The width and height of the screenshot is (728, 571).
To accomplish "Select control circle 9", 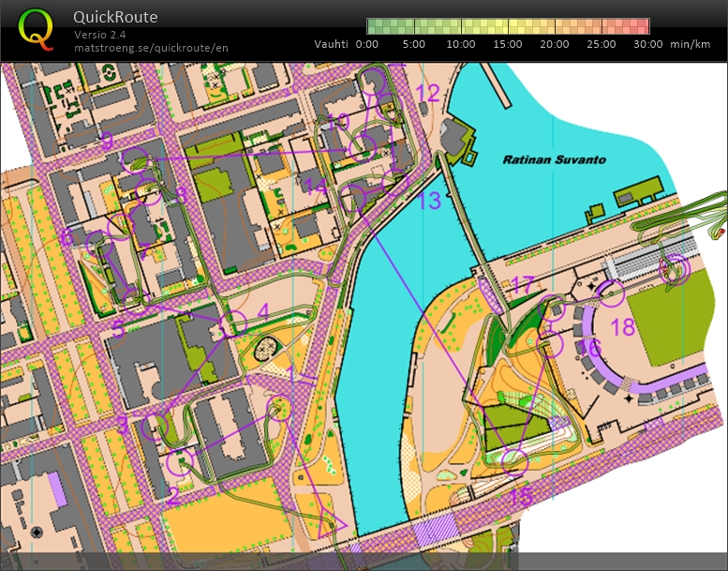I will [x=134, y=160].
